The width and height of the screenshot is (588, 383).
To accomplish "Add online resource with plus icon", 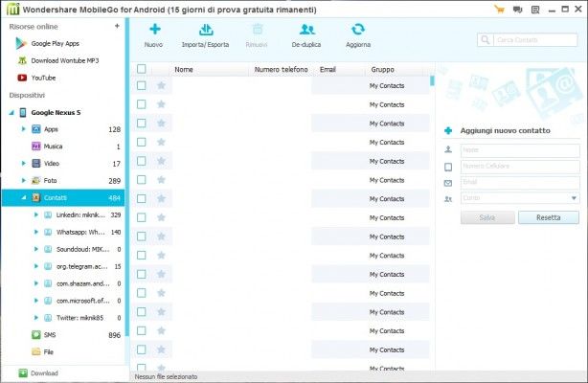I will tap(117, 26).
